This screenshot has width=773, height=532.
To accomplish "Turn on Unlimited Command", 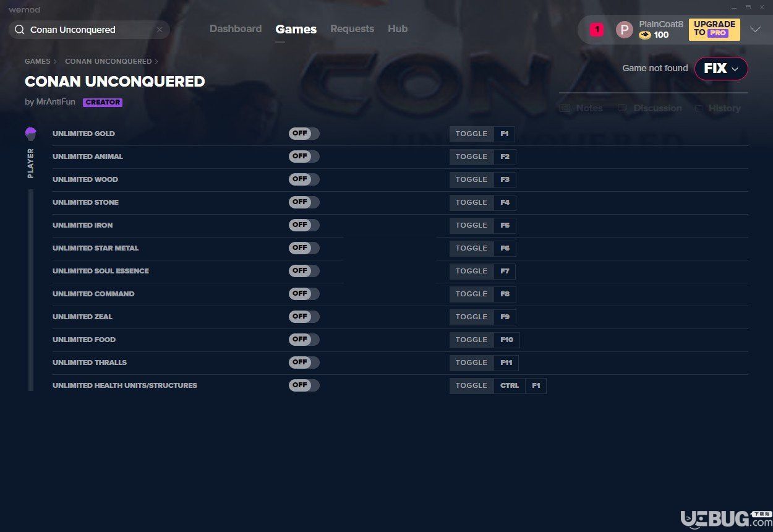I will [304, 294].
